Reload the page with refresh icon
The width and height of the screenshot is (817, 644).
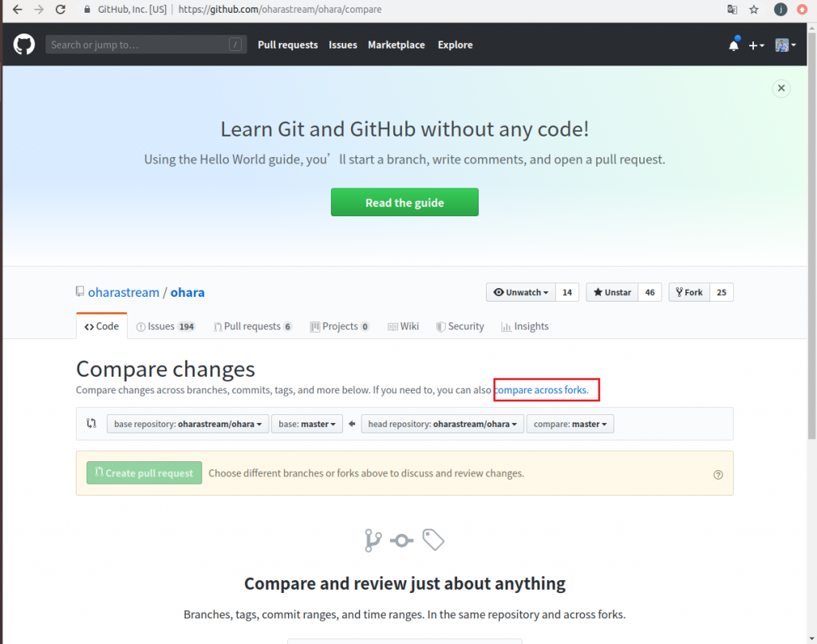61,10
